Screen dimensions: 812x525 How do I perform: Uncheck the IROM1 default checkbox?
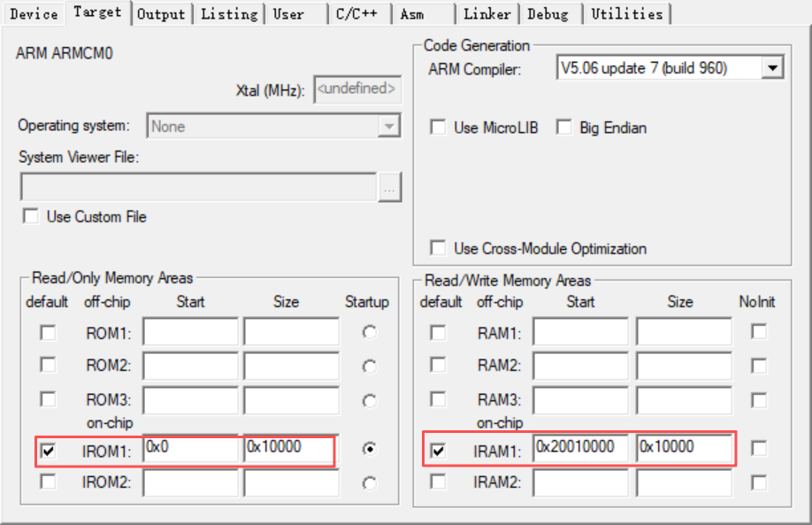48,451
